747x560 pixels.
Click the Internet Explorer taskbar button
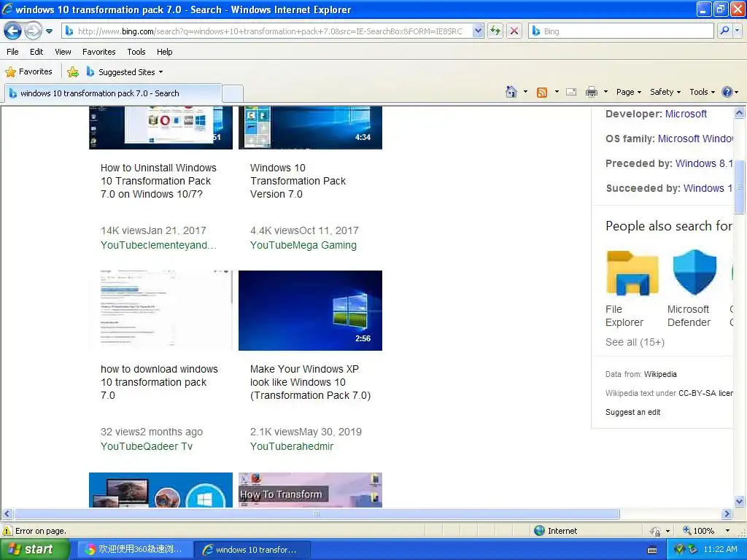click(x=252, y=550)
